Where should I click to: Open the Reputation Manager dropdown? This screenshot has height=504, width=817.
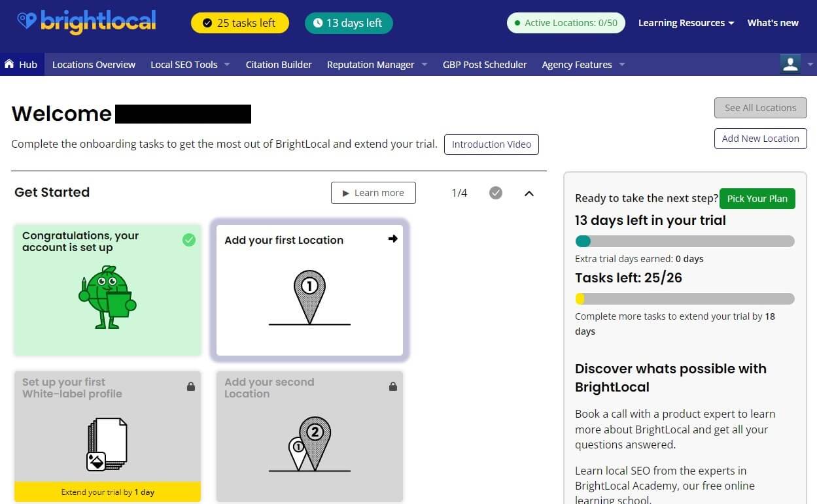[x=377, y=64]
